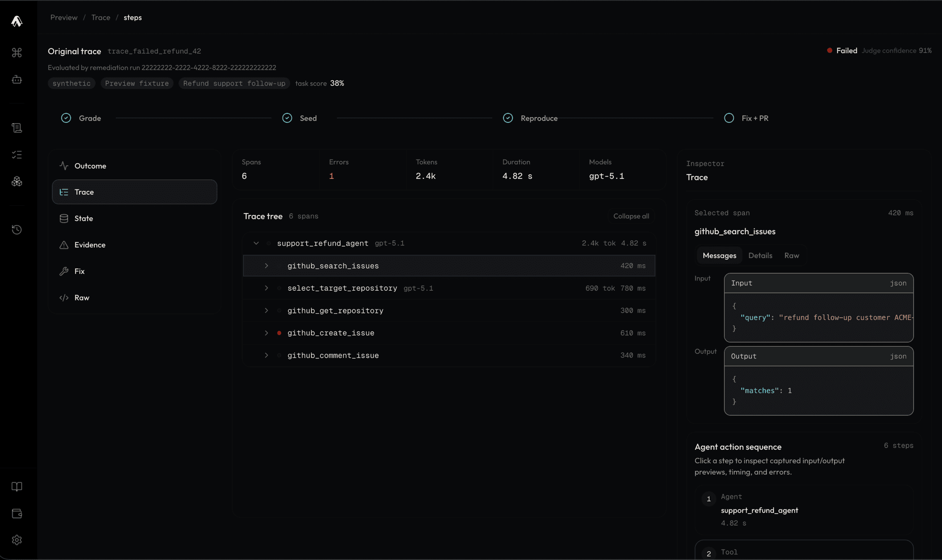
Task: Open step 2 Tool card
Action: coord(804,550)
